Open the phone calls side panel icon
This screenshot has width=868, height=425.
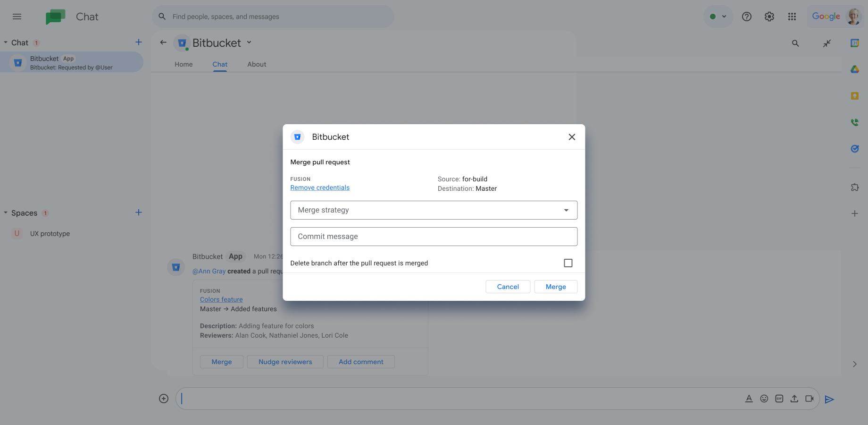tap(855, 122)
